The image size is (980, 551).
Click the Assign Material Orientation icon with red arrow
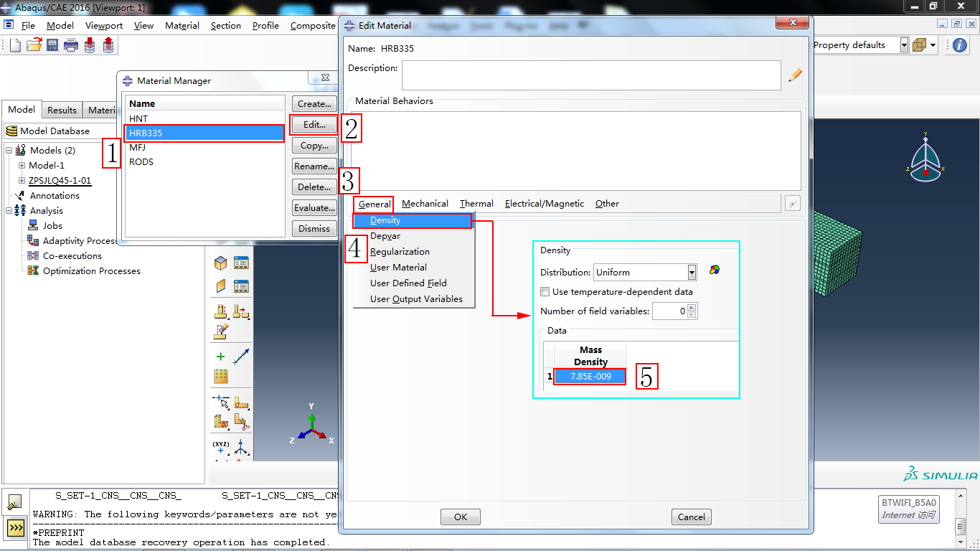[241, 311]
